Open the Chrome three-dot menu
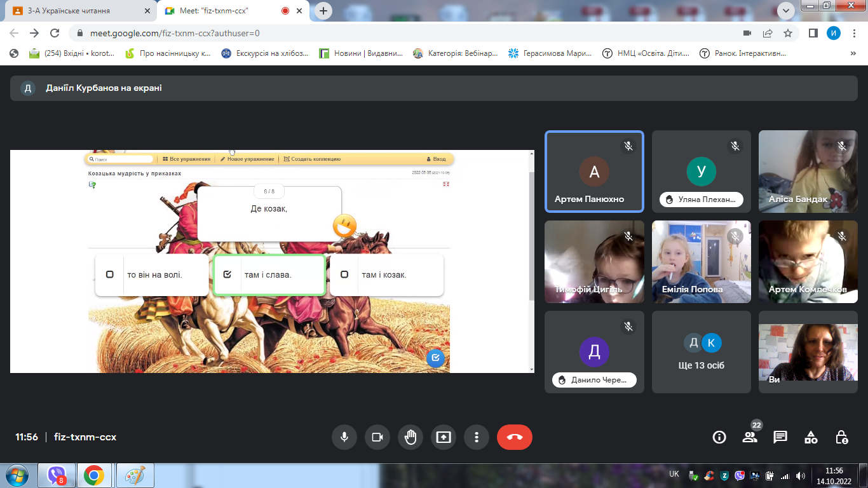 click(x=854, y=33)
